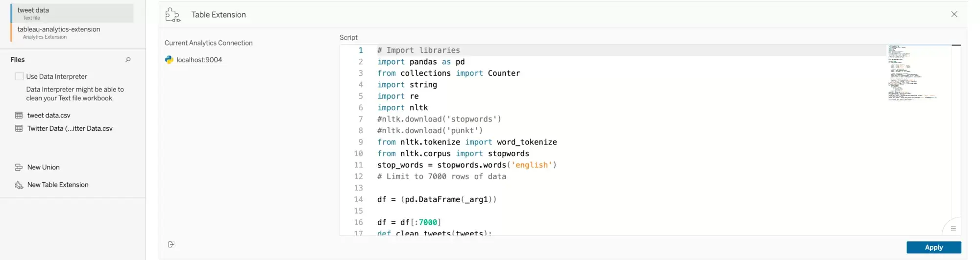980x260 pixels.
Task: Click the 'import nltk' line
Action: pyautogui.click(x=403, y=108)
